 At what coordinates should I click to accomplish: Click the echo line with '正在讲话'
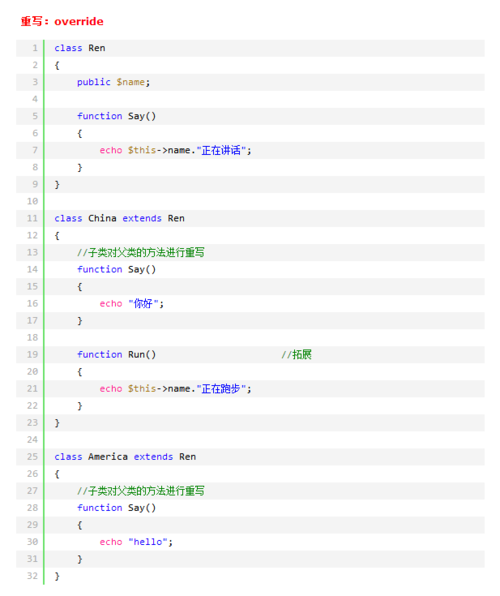point(175,151)
